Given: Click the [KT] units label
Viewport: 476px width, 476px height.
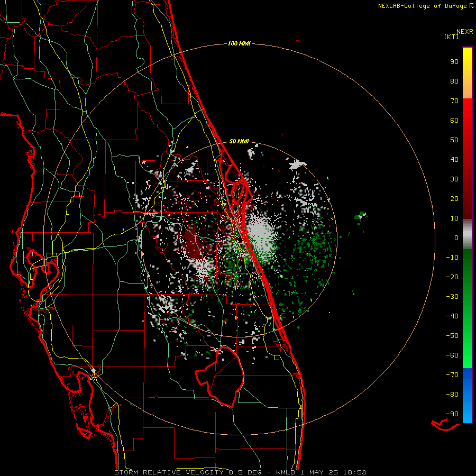Looking at the screenshot, I should pos(452,36).
